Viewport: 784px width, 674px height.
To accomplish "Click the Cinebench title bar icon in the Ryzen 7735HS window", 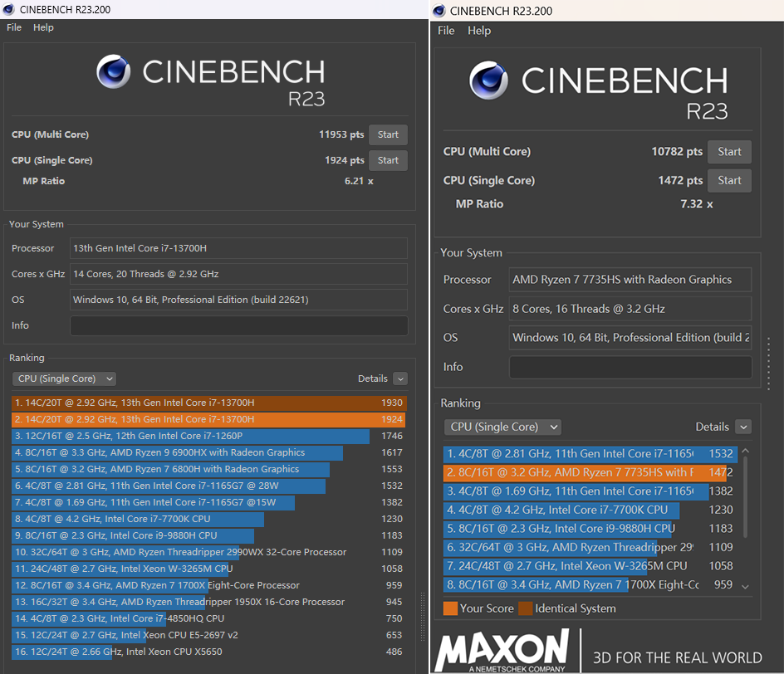I will click(439, 11).
